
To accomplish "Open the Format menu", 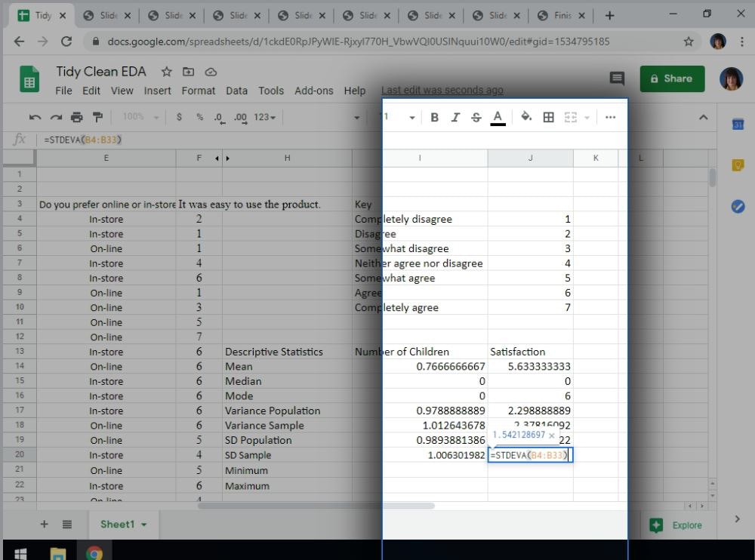I will pos(198,91).
